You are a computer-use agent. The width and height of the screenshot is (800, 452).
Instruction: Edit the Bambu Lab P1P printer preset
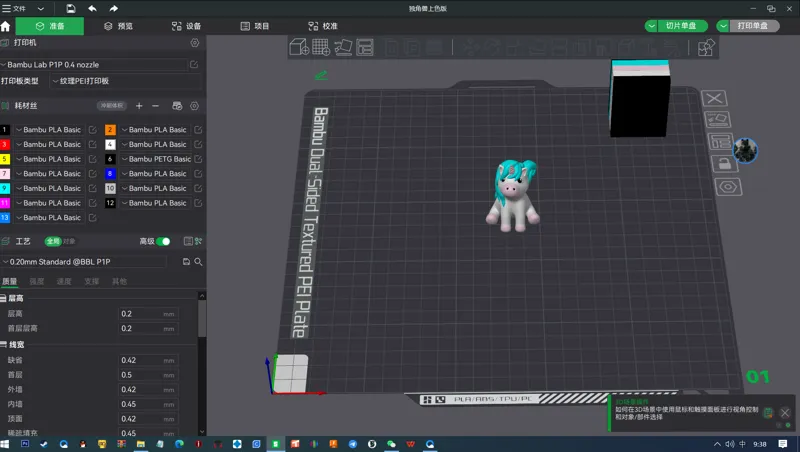pyautogui.click(x=194, y=64)
